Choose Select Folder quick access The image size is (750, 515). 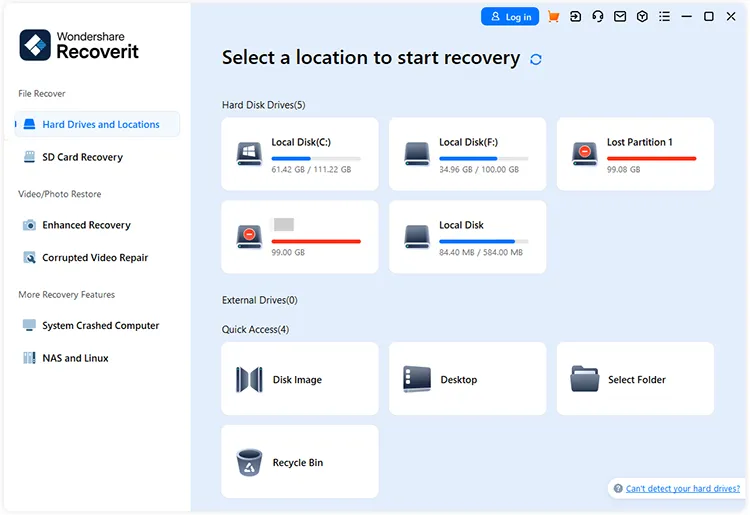click(x=635, y=379)
